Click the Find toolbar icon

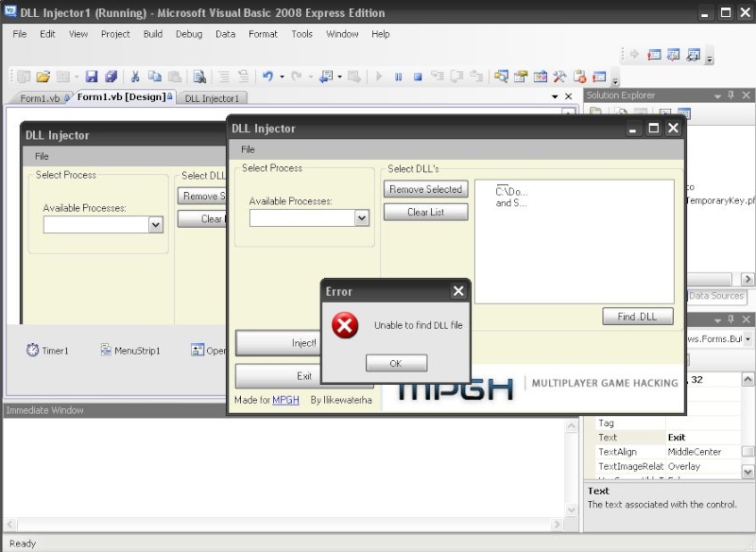[199, 77]
